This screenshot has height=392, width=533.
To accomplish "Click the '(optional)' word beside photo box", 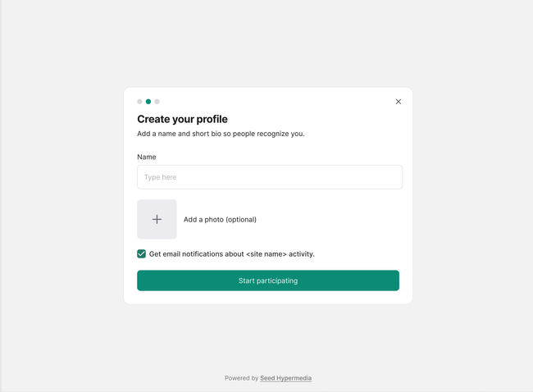I will 241,220.
